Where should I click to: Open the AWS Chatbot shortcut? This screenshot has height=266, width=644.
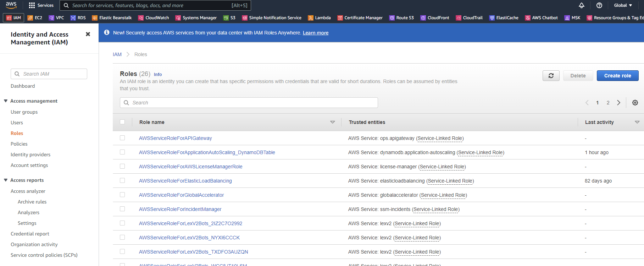point(542,18)
